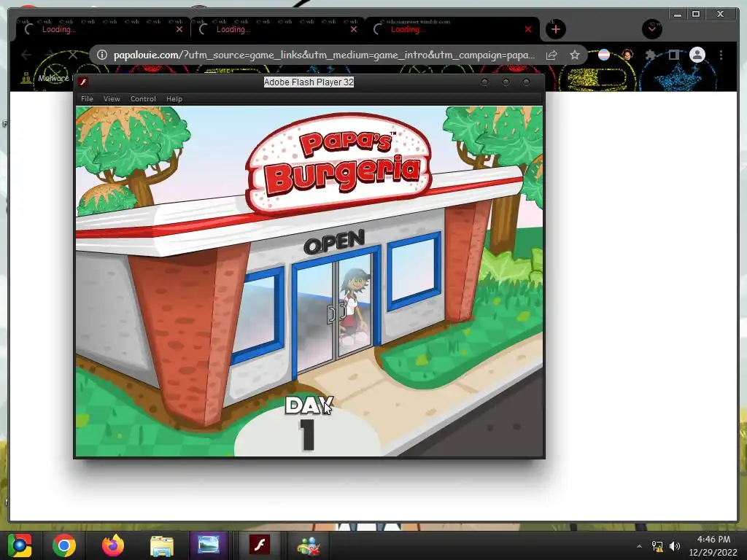Minimize the Chrome browser window
The height and width of the screenshot is (560, 747).
point(678,15)
